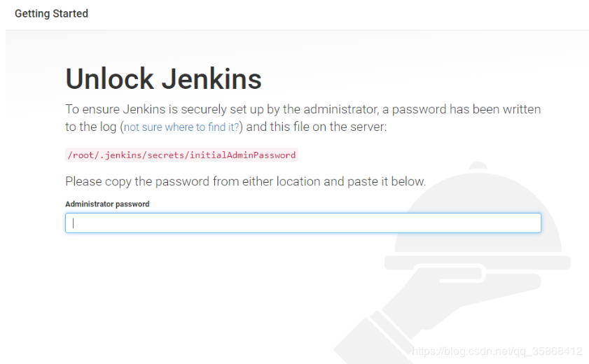Screen dimensions: 589x364
Task: Click the initialAdminPassword file path text
Action: click(181, 155)
